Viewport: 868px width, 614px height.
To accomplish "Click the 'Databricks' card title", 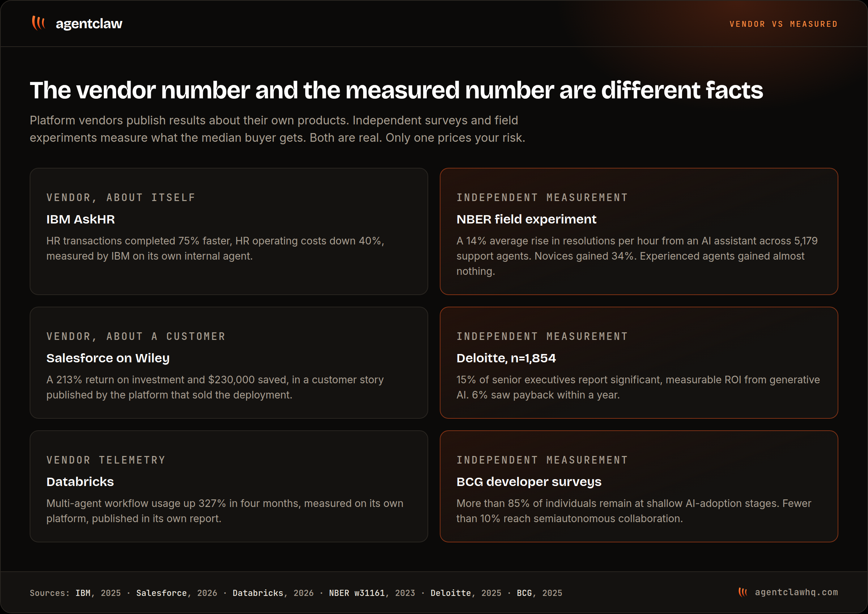I will click(x=80, y=482).
